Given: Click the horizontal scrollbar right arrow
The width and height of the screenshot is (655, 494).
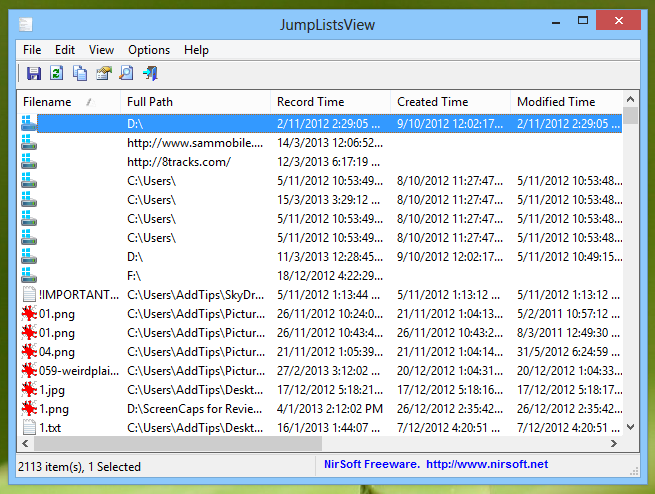Looking at the screenshot, I should point(615,443).
